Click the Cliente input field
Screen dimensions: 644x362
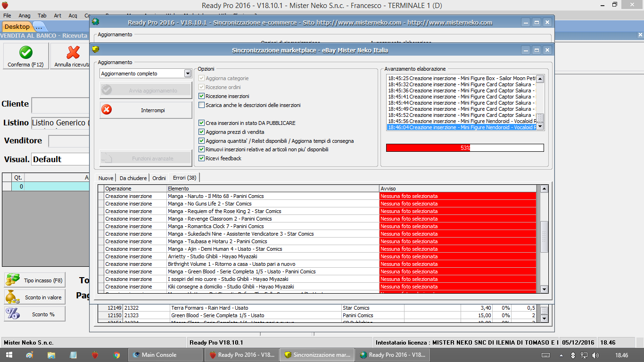(x=60, y=106)
